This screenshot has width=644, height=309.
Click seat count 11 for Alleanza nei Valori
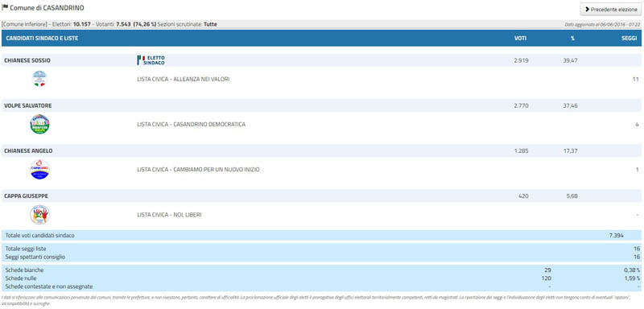(x=636, y=79)
